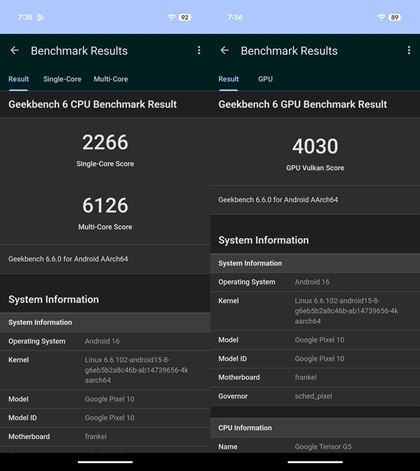Image resolution: width=420 pixels, height=471 pixels.
Task: Tap the 2266 single-core score
Action: [x=105, y=142]
